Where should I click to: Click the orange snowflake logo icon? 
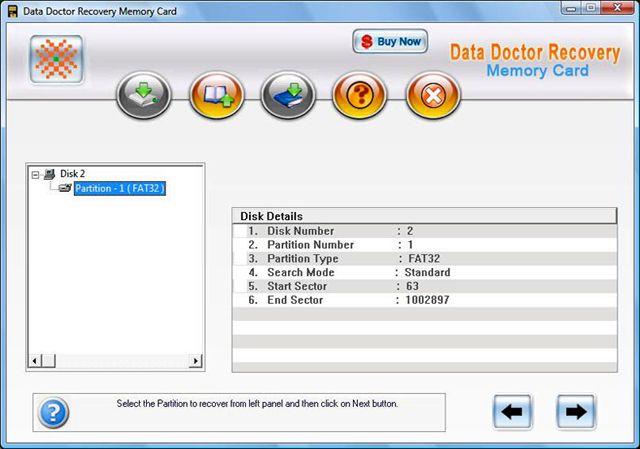click(x=57, y=59)
